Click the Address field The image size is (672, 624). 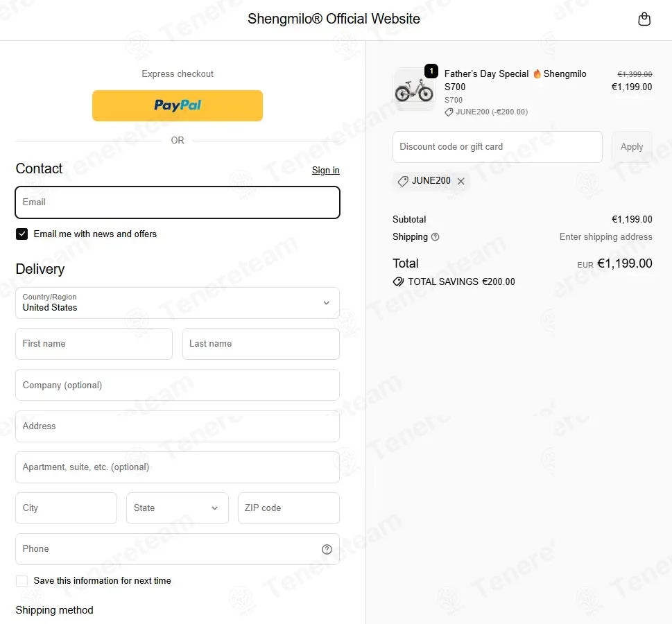[x=178, y=426]
